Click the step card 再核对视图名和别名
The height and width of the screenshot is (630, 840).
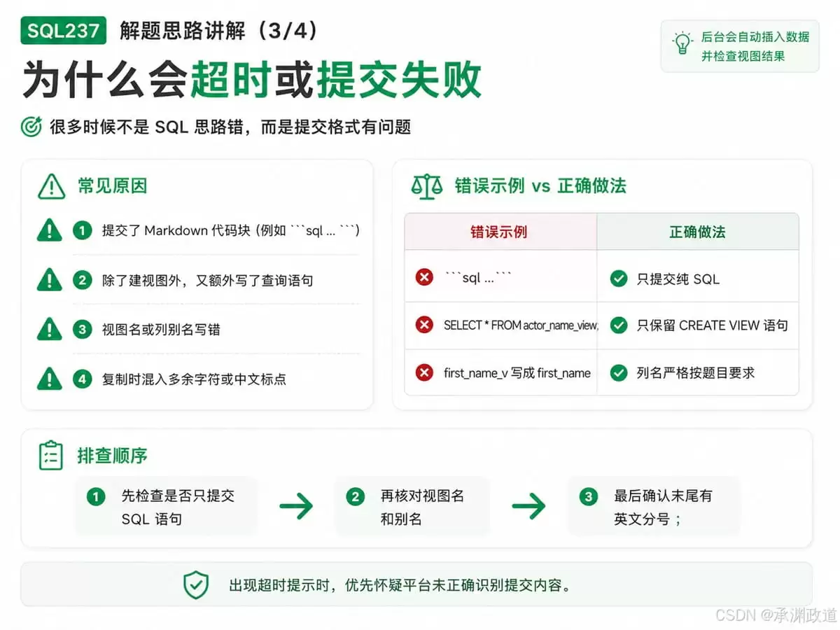412,507
